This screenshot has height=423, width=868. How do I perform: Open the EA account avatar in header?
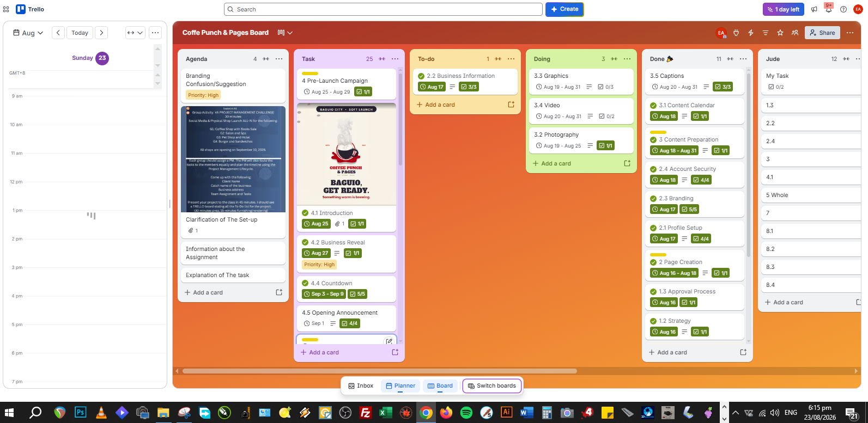[858, 9]
